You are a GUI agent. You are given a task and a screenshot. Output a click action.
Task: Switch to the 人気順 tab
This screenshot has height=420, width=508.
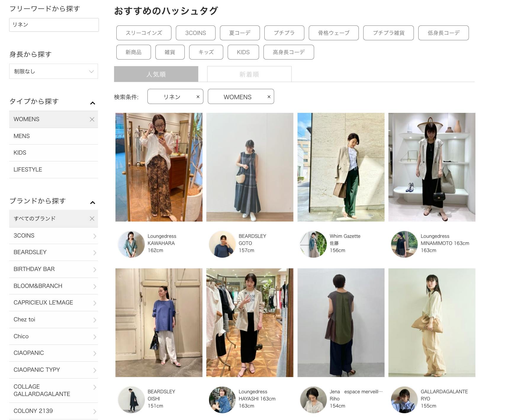point(156,74)
